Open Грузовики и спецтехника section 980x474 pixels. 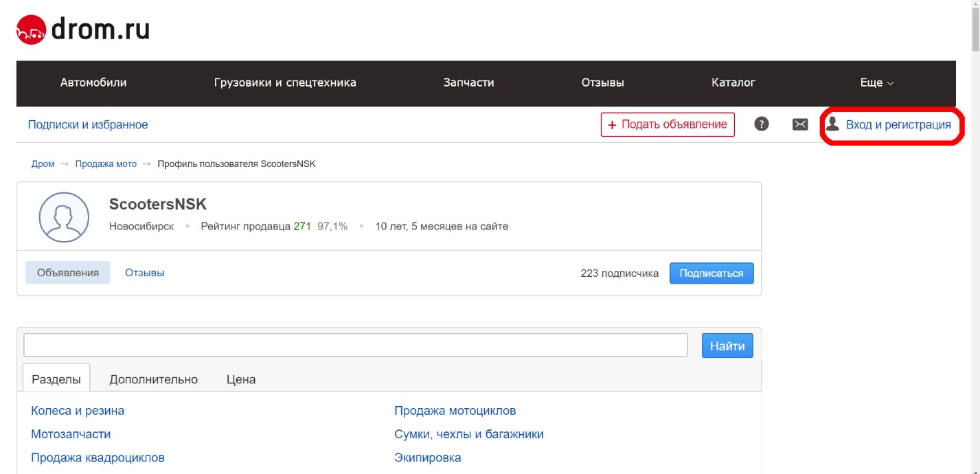[285, 82]
